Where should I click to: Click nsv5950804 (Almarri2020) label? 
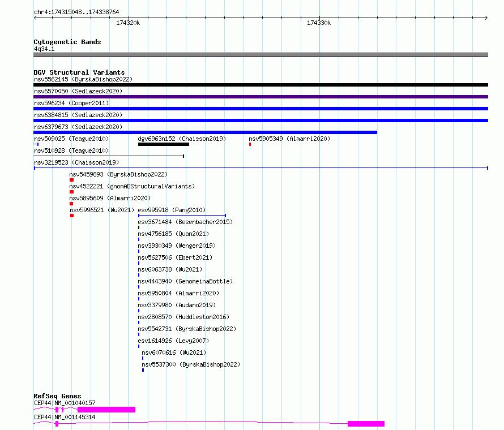tap(179, 293)
